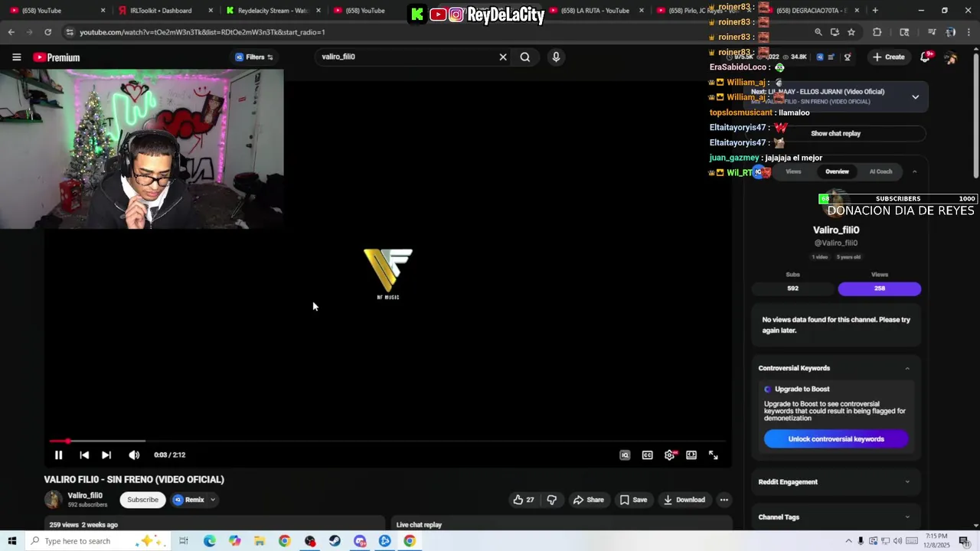Pause the video with the pause button
This screenshot has width=980, height=551.
[58, 455]
